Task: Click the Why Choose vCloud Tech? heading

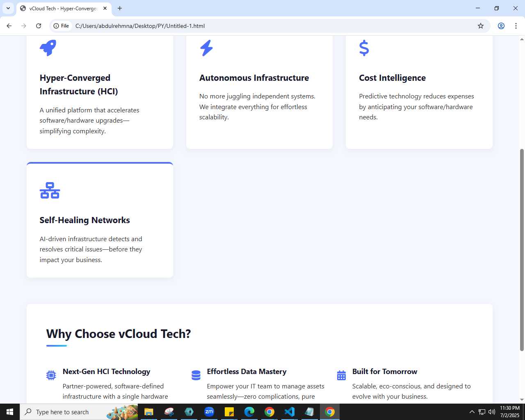Action: [119, 334]
